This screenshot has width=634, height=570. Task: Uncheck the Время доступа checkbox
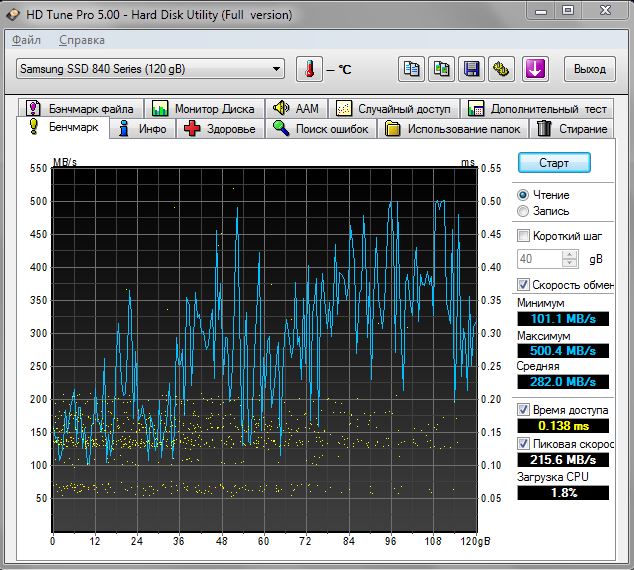point(523,410)
